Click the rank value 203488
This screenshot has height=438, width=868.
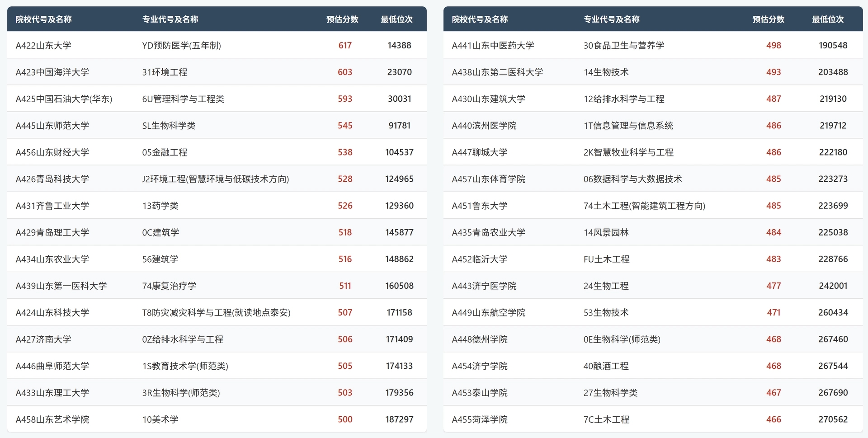coord(833,72)
